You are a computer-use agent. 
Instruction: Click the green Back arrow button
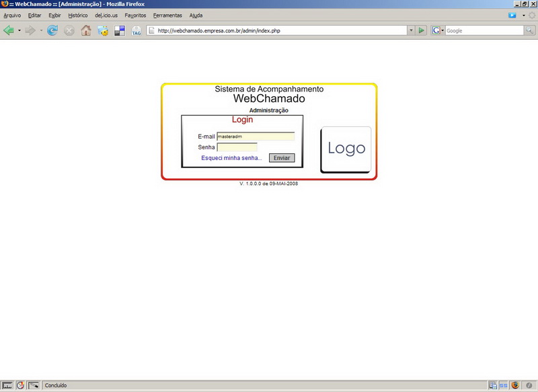pyautogui.click(x=9, y=30)
